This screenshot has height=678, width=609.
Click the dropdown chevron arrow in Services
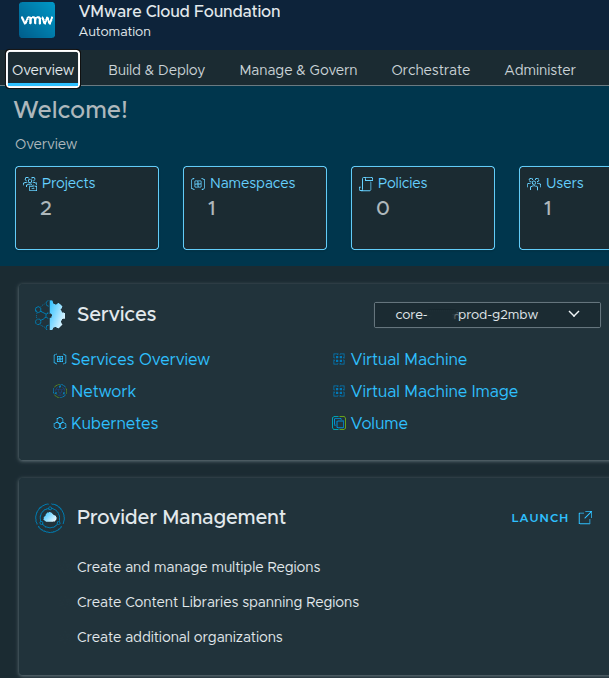(574, 314)
